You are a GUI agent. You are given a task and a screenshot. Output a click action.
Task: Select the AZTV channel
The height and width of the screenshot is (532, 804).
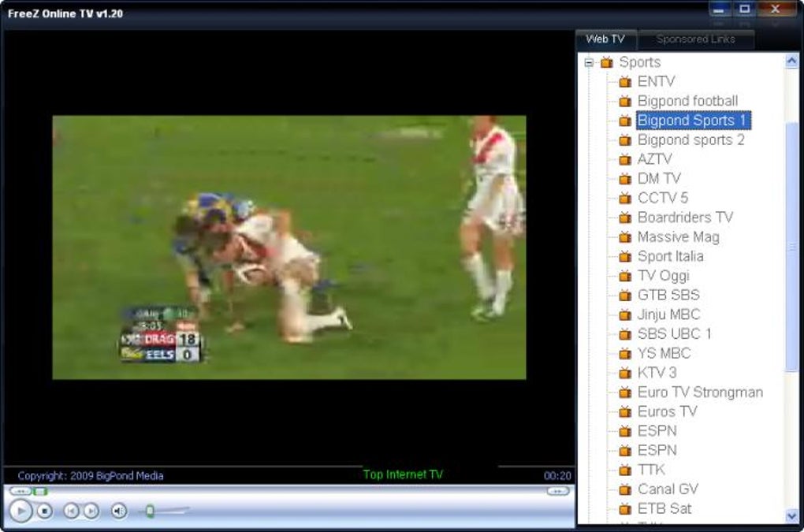tap(654, 159)
